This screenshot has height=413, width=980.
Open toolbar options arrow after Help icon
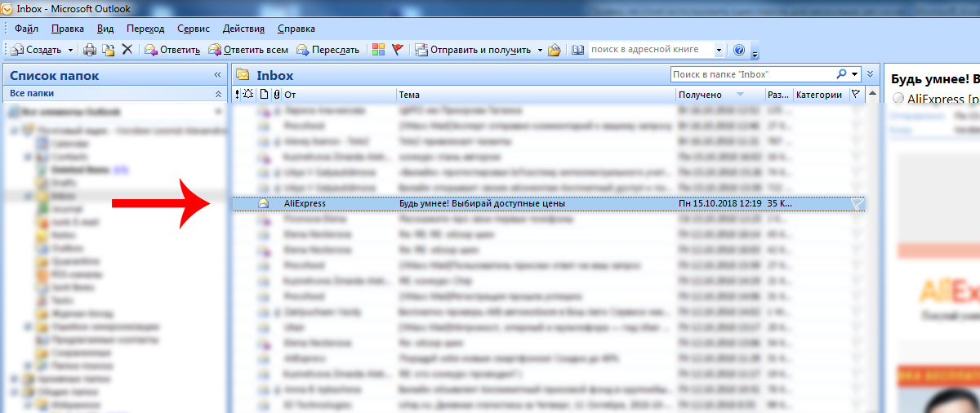[x=755, y=53]
